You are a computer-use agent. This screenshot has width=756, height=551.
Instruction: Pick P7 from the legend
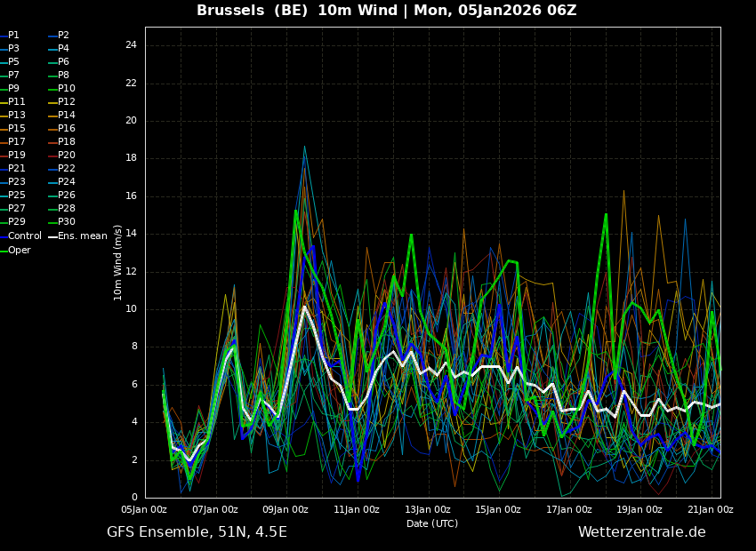pos(10,76)
